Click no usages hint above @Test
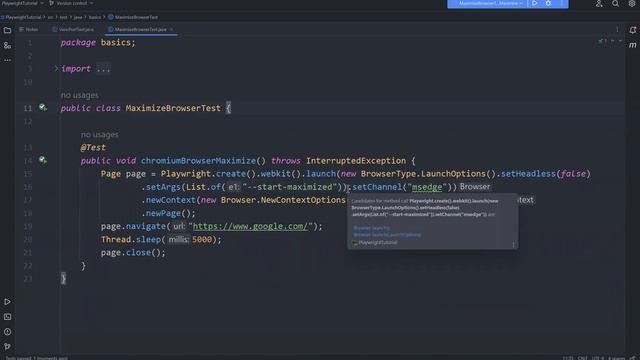This screenshot has width=640, height=360. [x=100, y=134]
